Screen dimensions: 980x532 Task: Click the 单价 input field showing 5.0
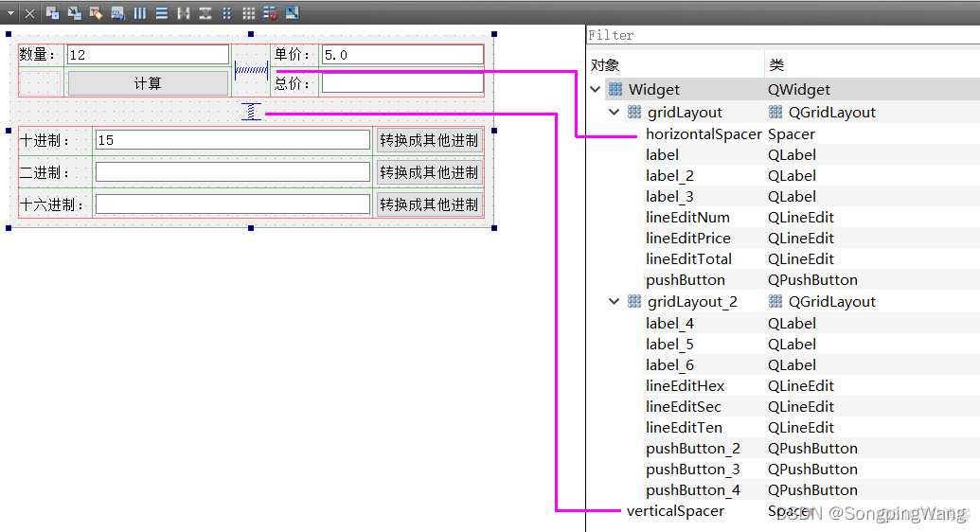point(402,54)
